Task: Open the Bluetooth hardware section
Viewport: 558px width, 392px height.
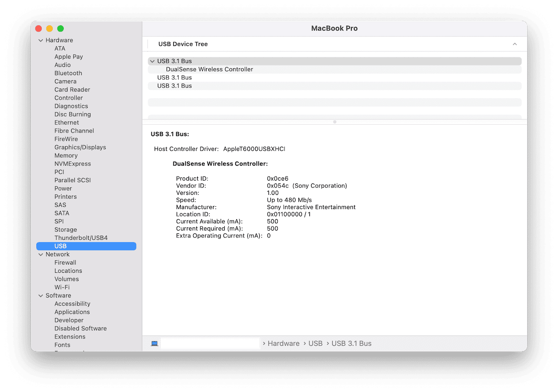Action: (68, 73)
